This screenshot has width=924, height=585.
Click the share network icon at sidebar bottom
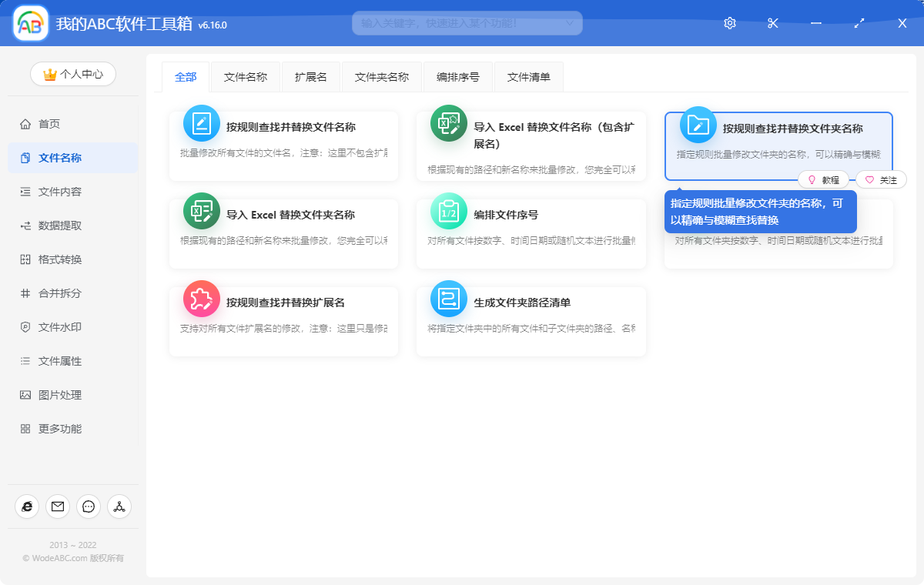pos(119,506)
